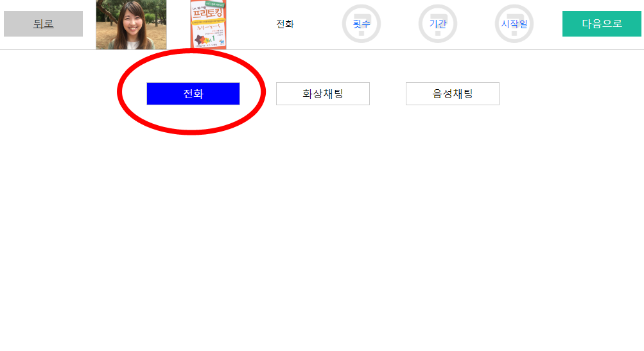644x351 pixels.
Task: Click the 전화 step label in header
Action: pos(285,24)
